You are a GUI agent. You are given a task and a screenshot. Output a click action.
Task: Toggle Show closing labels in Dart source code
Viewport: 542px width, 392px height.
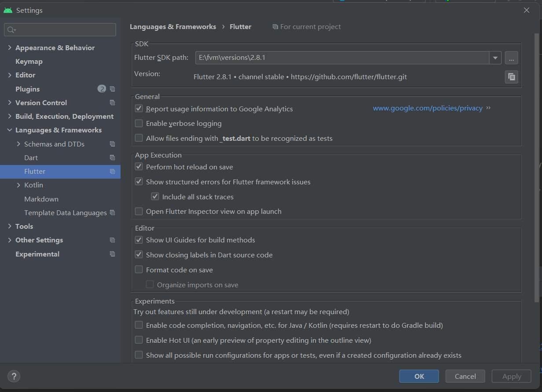click(x=139, y=255)
